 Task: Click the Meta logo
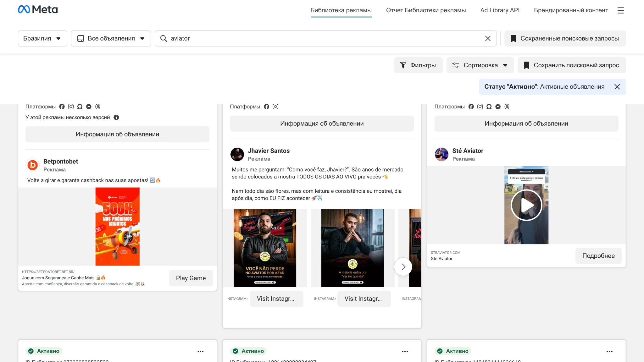point(38,9)
